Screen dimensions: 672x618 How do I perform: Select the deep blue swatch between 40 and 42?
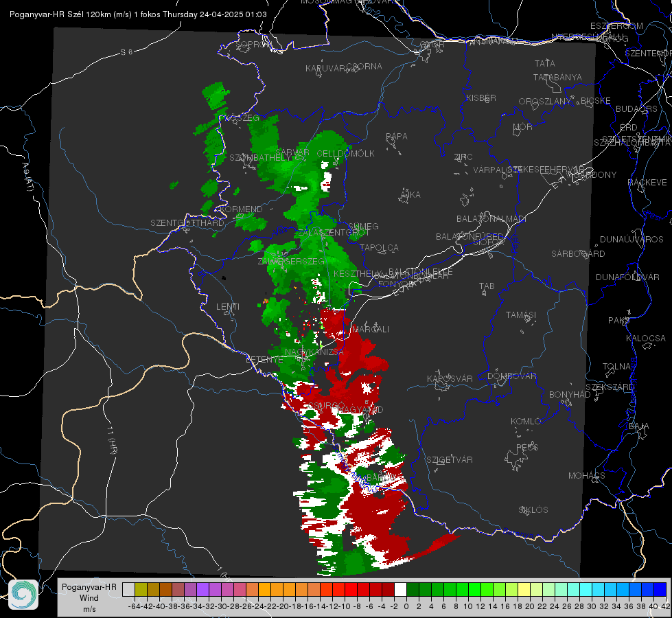pos(660,589)
